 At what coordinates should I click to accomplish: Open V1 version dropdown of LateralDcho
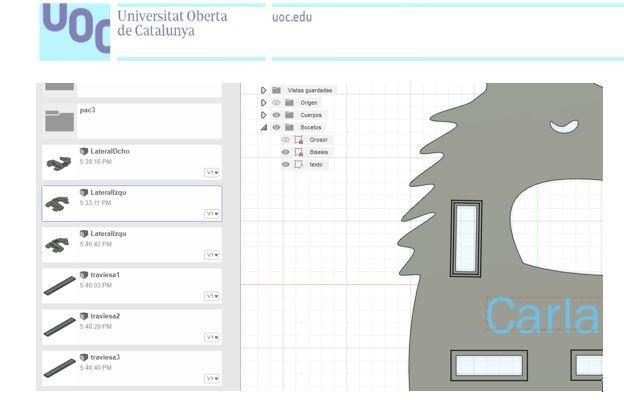(212, 173)
